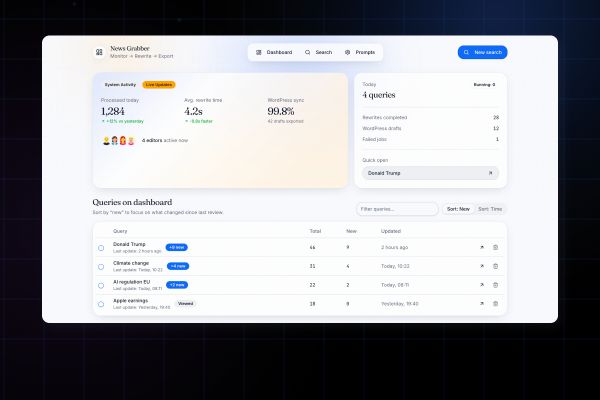
Task: Click the +4 new badge on Climate change
Action: 178,266
